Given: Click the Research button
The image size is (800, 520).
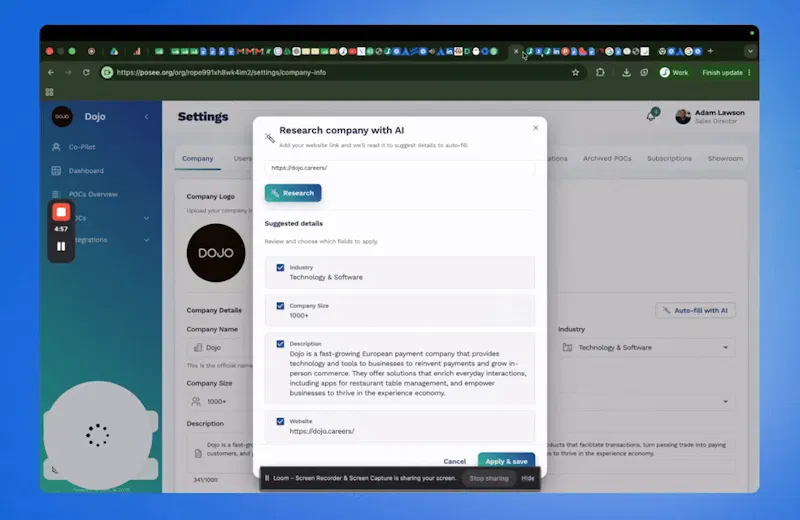Looking at the screenshot, I should pos(293,193).
